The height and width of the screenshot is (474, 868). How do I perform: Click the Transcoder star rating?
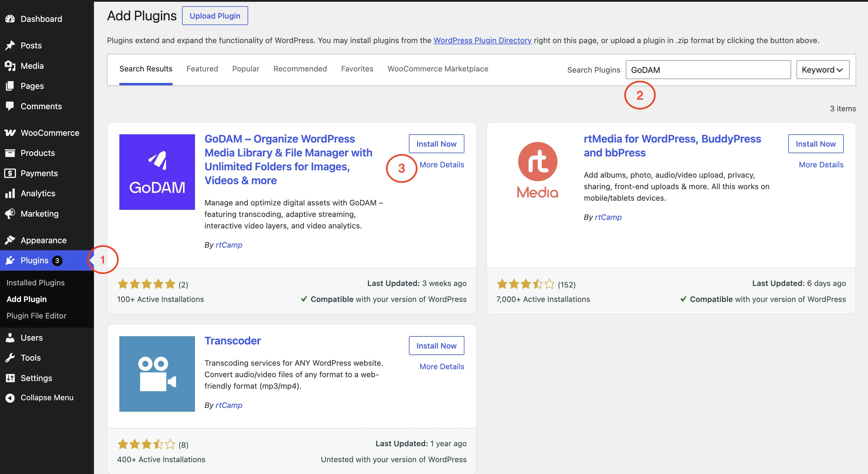tap(146, 444)
